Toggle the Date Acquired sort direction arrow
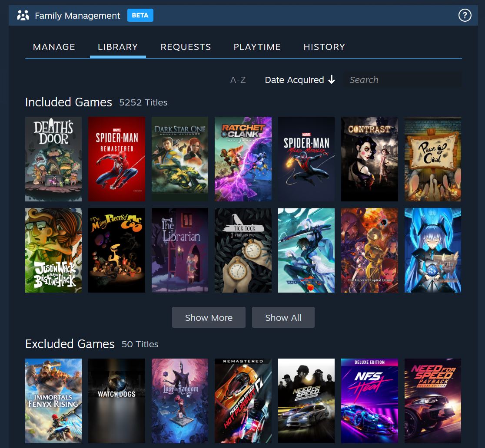 (332, 80)
